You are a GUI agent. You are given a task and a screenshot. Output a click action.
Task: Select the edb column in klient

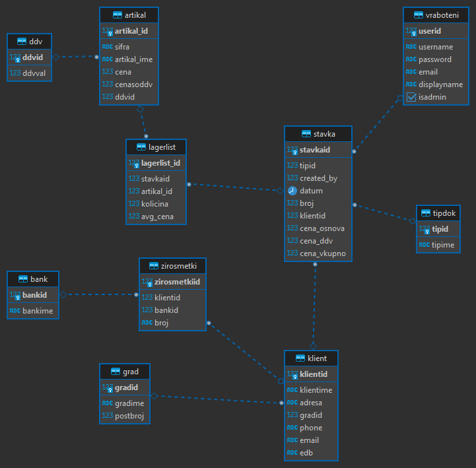(306, 453)
